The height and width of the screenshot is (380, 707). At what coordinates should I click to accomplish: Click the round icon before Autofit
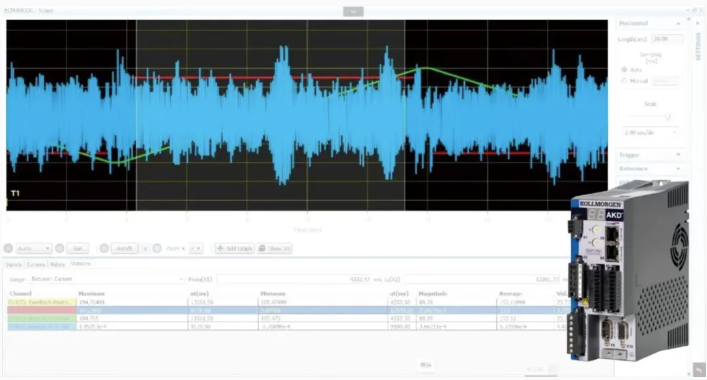(x=104, y=248)
